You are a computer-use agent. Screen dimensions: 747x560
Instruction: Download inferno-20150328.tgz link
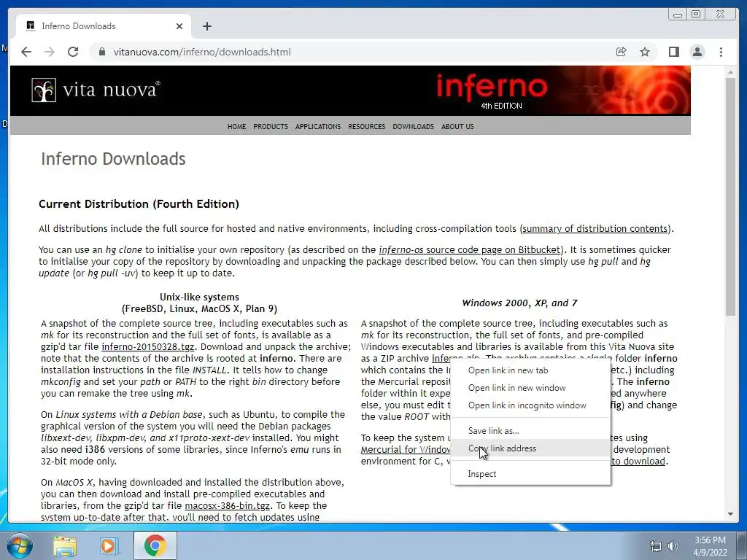pos(147,347)
